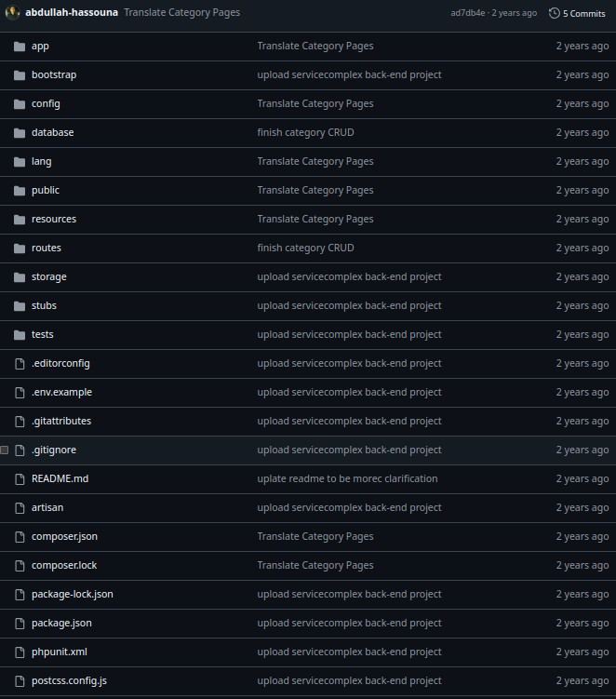The height and width of the screenshot is (699, 616).
Task: Open README commit message 'uplate readme' link
Action: pyautogui.click(x=347, y=478)
